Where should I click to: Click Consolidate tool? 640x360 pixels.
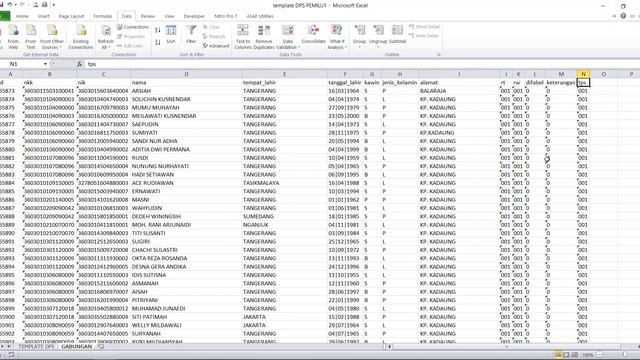click(x=313, y=35)
